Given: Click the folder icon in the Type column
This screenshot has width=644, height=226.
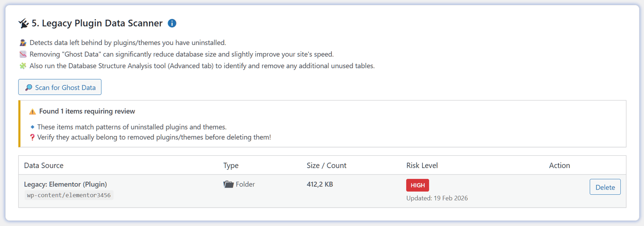Looking at the screenshot, I should (228, 184).
